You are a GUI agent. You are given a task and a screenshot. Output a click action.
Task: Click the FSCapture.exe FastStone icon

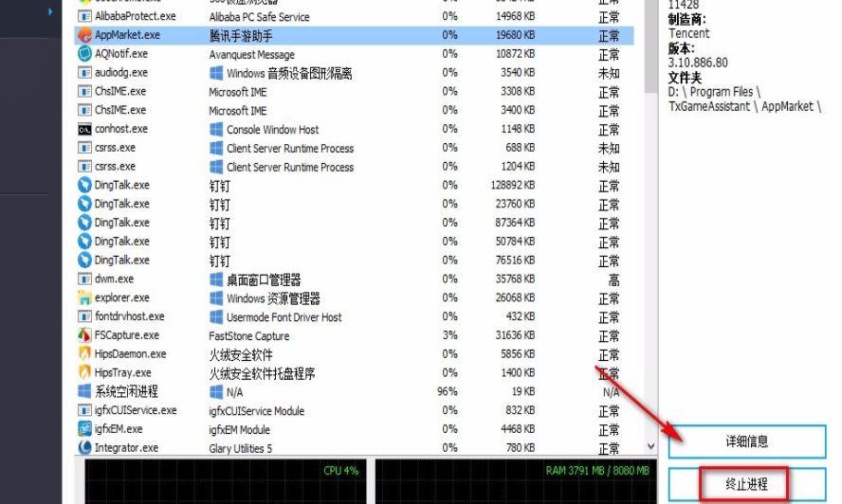[x=84, y=335]
